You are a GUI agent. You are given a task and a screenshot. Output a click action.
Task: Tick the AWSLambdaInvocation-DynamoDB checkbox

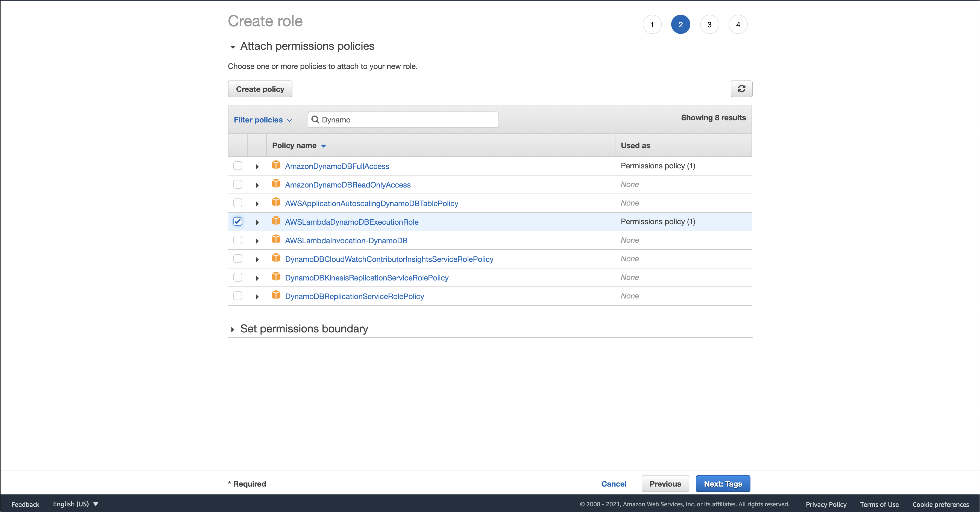(238, 240)
